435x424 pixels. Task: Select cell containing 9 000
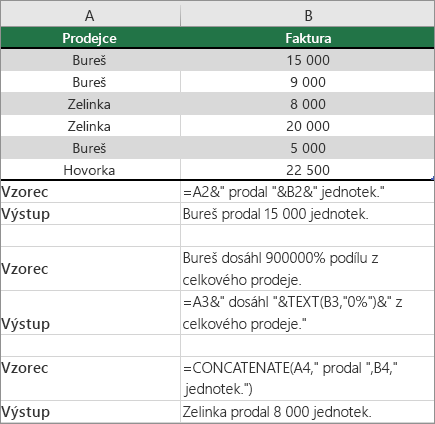(x=307, y=82)
